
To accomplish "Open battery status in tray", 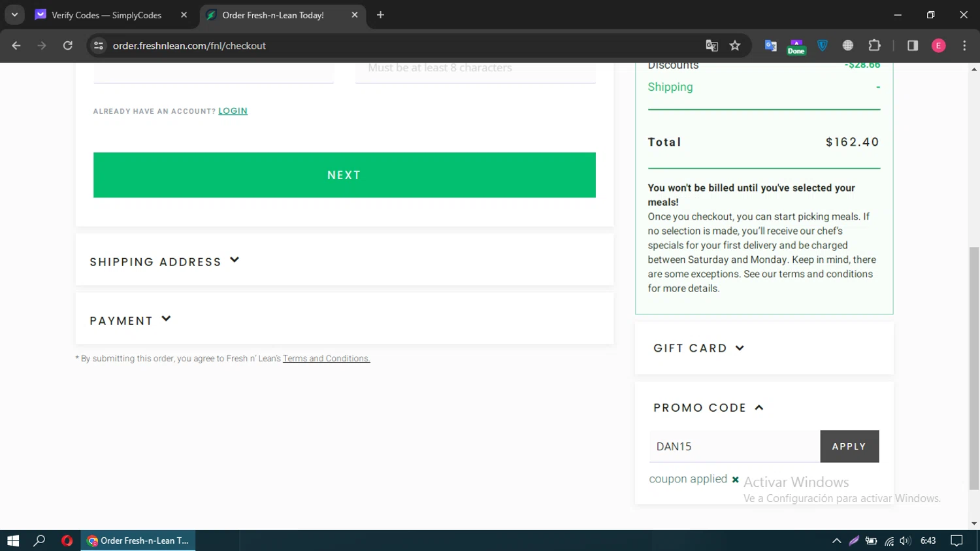I will [x=871, y=541].
